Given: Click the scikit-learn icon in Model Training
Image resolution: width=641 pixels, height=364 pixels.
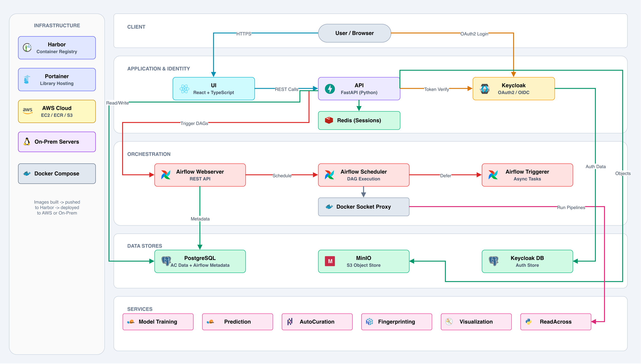Looking at the screenshot, I should (131, 322).
